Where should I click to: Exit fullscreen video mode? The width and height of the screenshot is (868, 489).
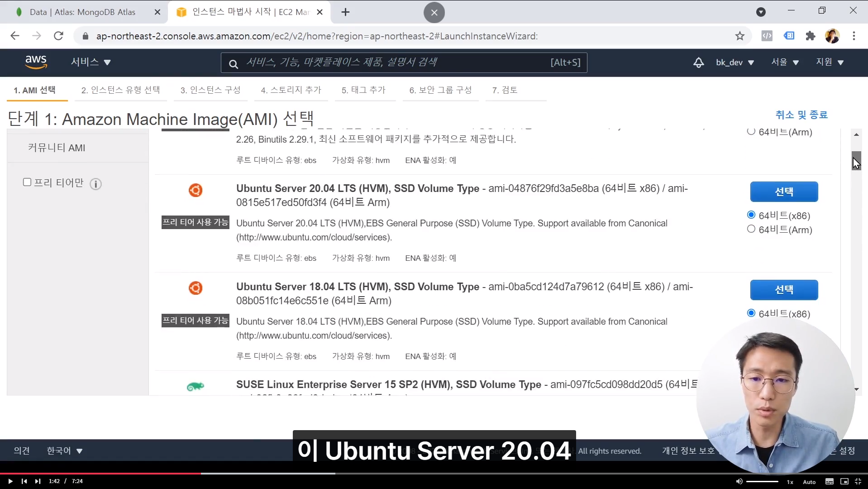pyautogui.click(x=858, y=482)
